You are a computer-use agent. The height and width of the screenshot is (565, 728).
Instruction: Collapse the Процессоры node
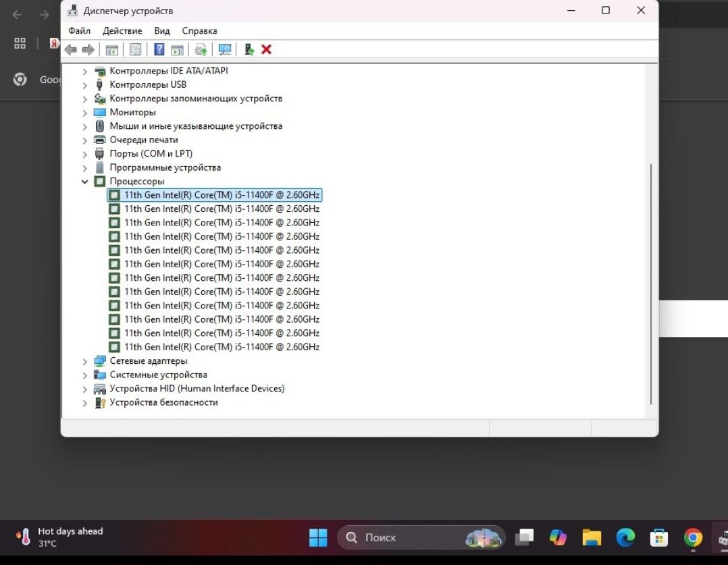pos(84,182)
